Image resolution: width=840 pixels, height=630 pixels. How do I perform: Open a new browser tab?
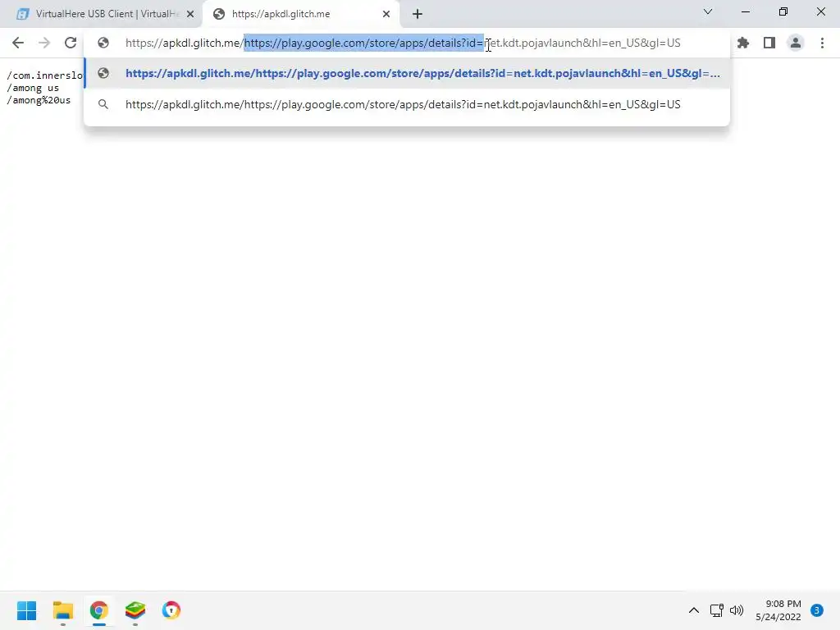[418, 14]
